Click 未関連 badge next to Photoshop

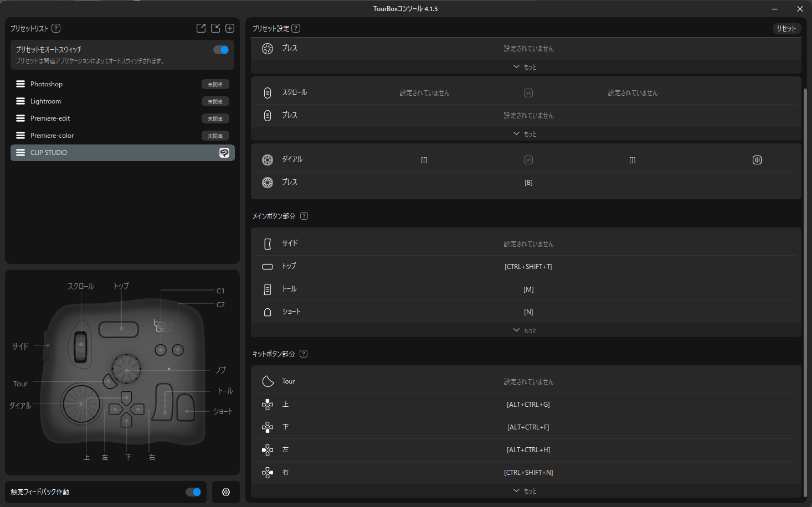pos(215,85)
